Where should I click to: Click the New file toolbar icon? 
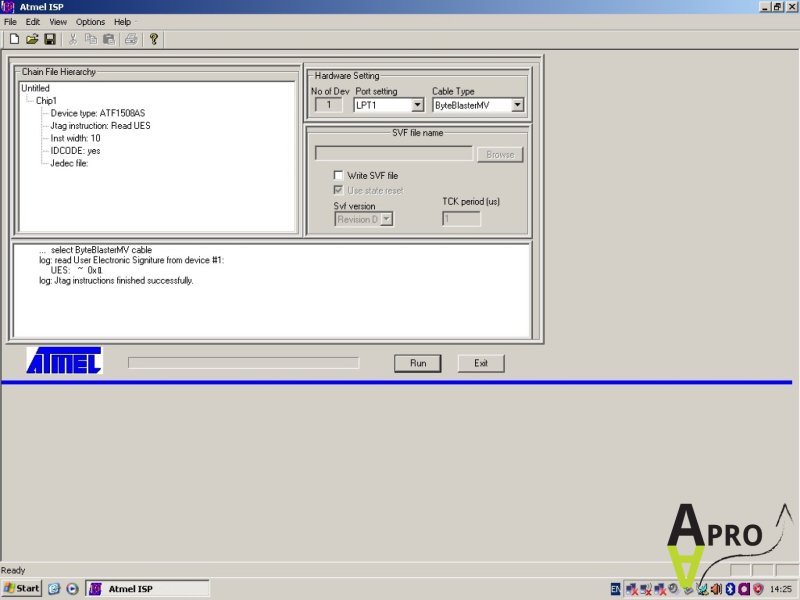(15, 39)
